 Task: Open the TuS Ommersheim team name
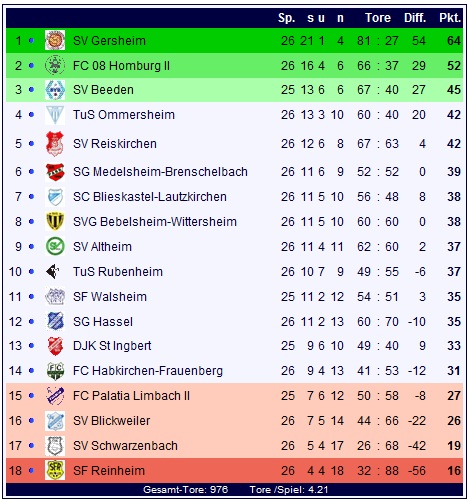point(124,115)
